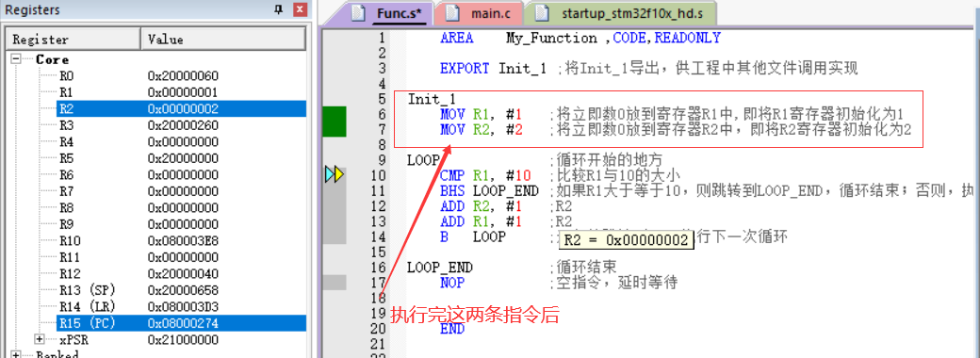
Task: Click the R2 = 0x00000002 tooltip
Action: (x=626, y=240)
